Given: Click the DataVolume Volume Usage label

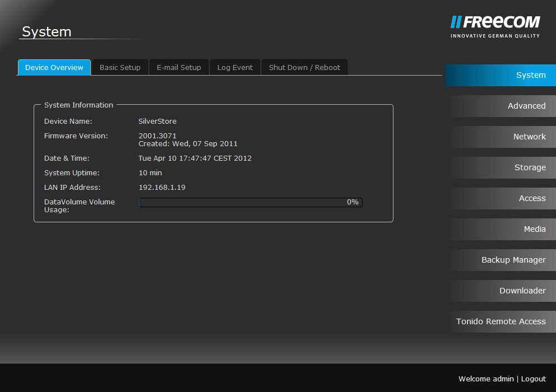Looking at the screenshot, I should click(80, 206).
